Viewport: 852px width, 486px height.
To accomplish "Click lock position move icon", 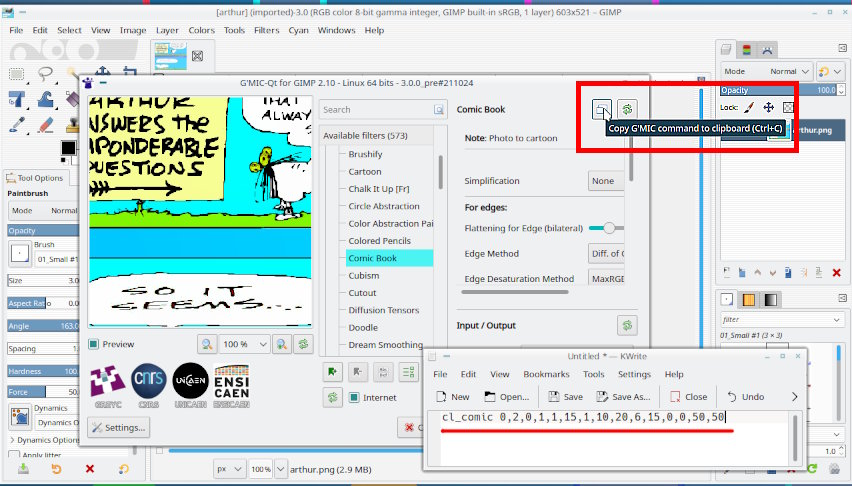I will click(x=768, y=107).
